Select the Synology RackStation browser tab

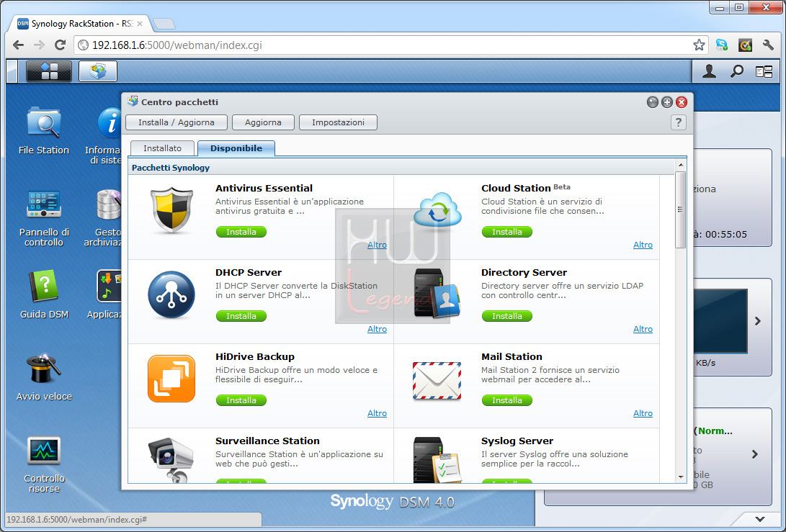click(80, 24)
